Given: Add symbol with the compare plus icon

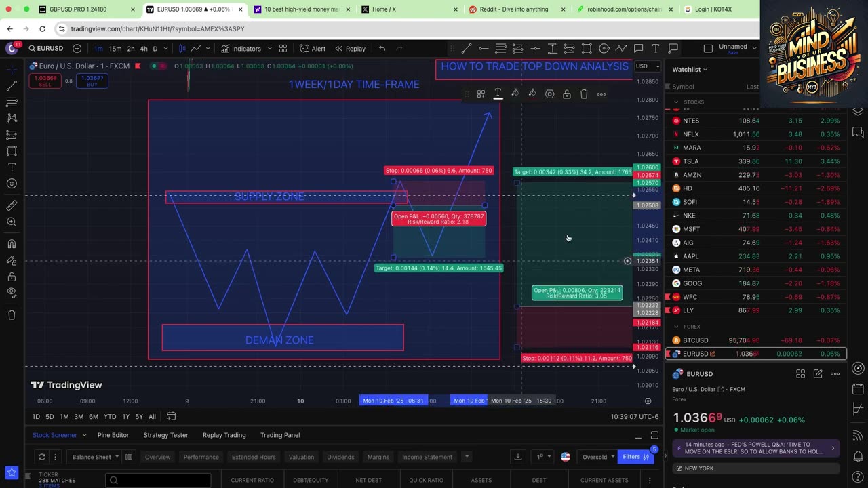Looking at the screenshot, I should tap(77, 49).
